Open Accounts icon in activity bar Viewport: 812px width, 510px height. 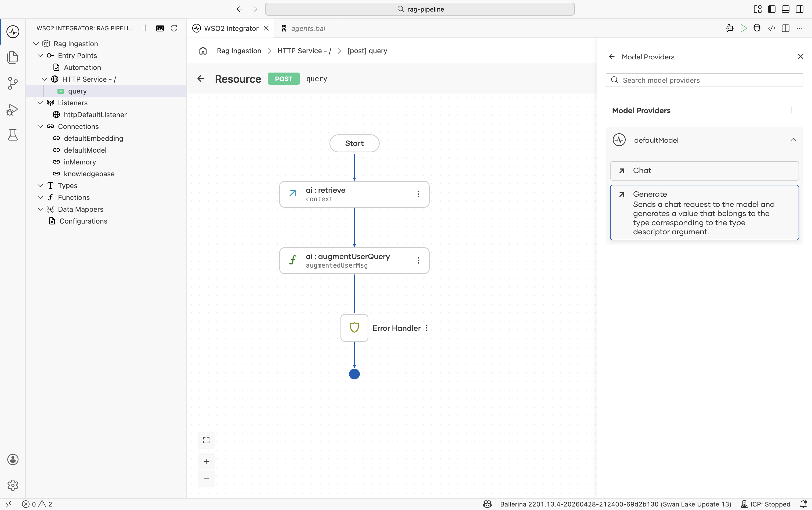point(13,459)
